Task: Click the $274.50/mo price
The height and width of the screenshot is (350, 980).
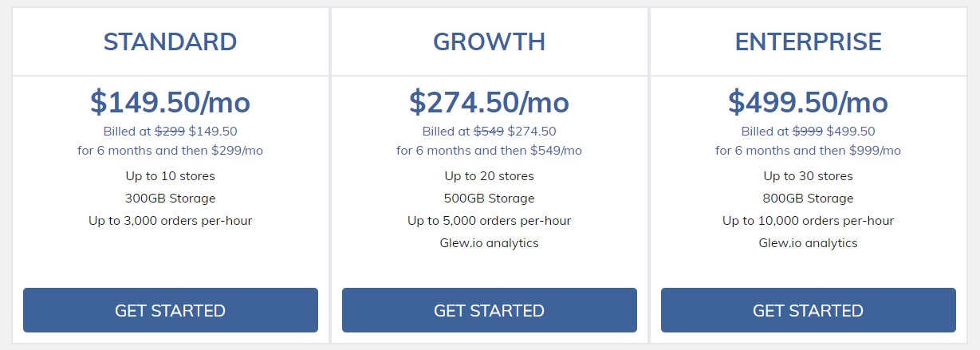Action: click(490, 102)
